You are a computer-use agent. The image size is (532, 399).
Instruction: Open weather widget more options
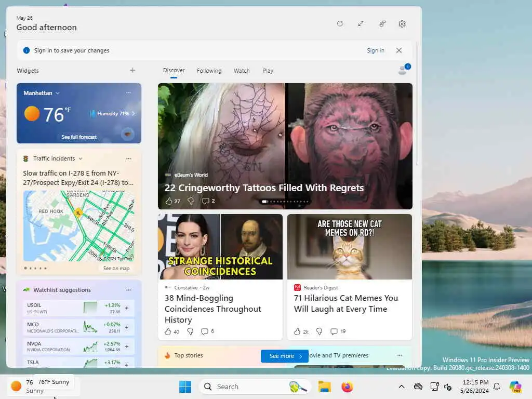coord(128,92)
